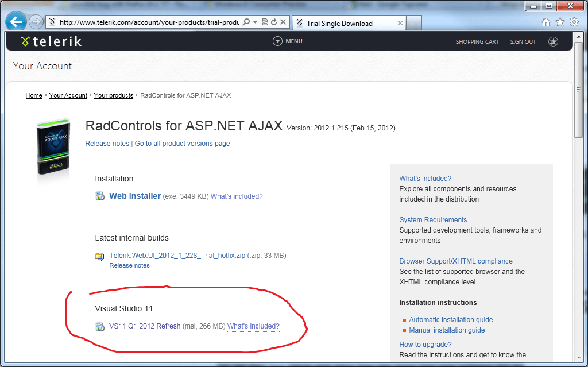Open browser Tools gear icon
Viewport: 588px width, 367px height.
[x=574, y=22]
